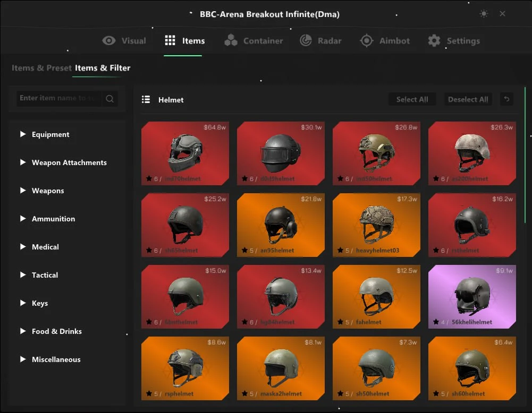This screenshot has width=532, height=413.
Task: Select the $26.8w helmet card
Action: point(377,153)
